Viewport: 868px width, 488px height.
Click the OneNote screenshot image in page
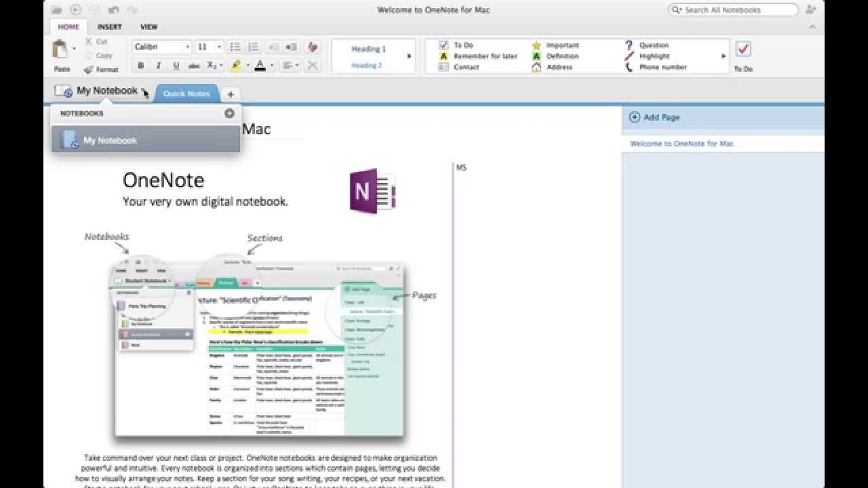click(x=259, y=347)
